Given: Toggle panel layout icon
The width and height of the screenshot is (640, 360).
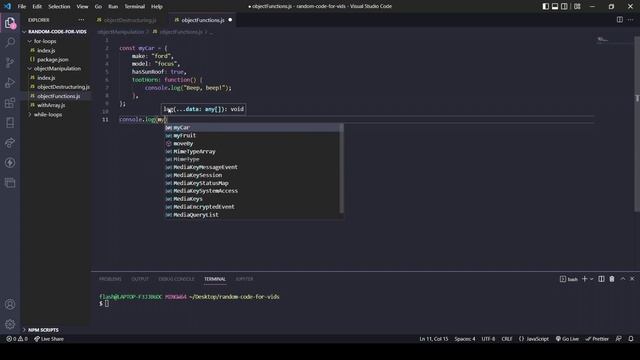Looking at the screenshot, I should click(555, 7).
